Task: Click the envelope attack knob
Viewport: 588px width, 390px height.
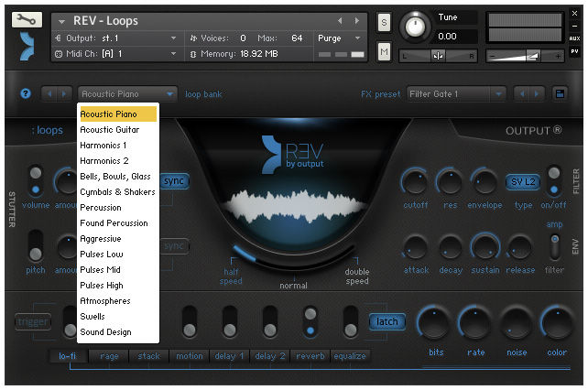Action: (416, 247)
